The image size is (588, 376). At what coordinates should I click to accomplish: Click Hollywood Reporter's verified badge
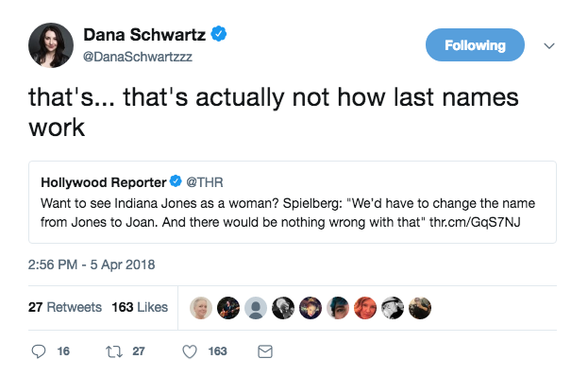176,181
